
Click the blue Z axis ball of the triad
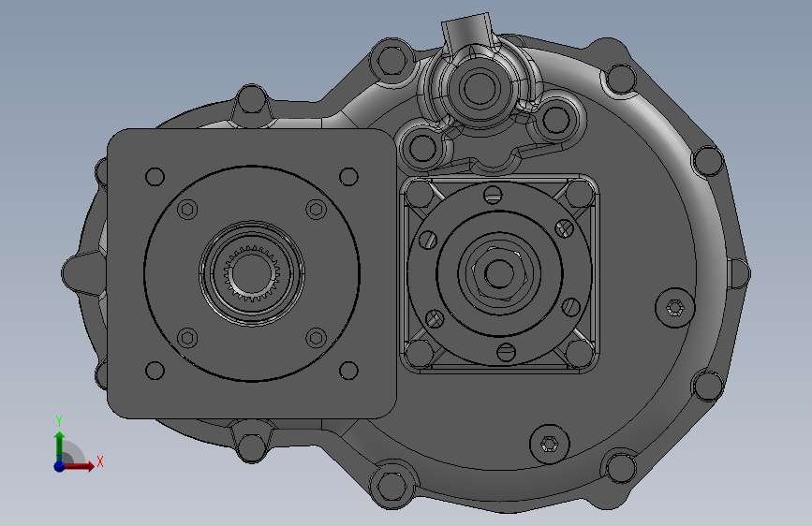click(59, 466)
